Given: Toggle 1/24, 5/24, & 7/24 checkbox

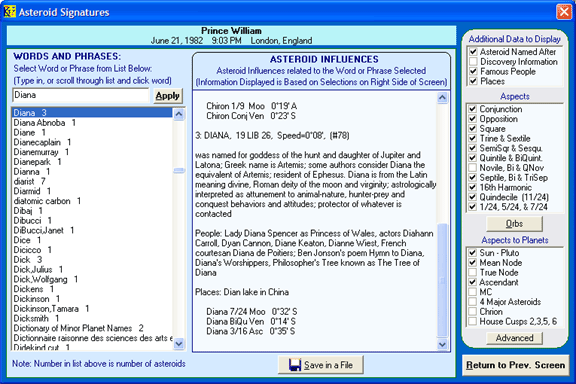Looking at the screenshot, I should coord(473,207).
